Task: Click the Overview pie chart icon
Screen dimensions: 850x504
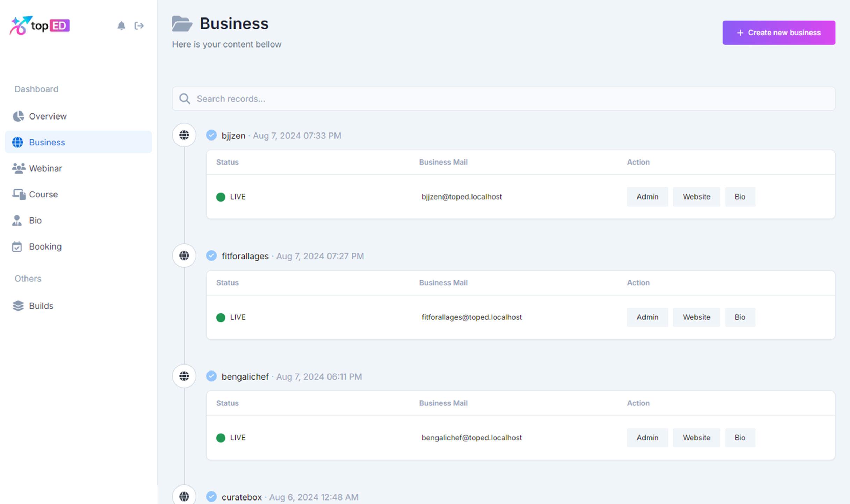Action: [18, 116]
